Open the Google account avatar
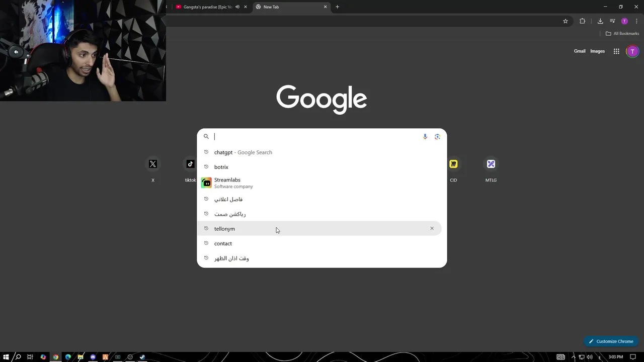The height and width of the screenshot is (362, 644). [x=632, y=51]
